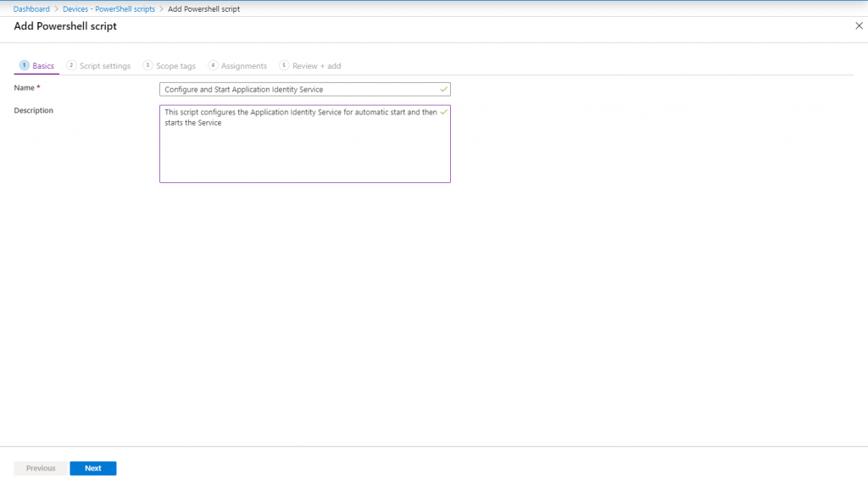Click the green checkmark in the Name field
This screenshot has width=868, height=490.
point(443,89)
